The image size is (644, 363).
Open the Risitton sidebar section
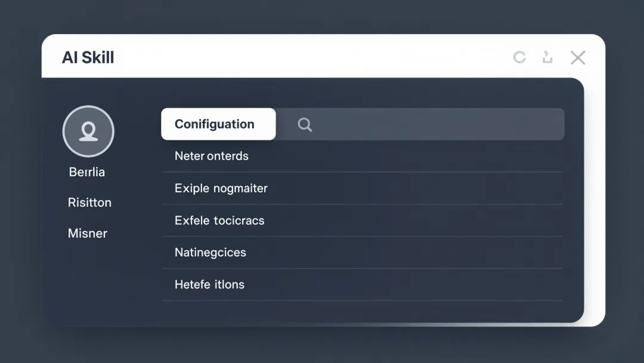[89, 202]
